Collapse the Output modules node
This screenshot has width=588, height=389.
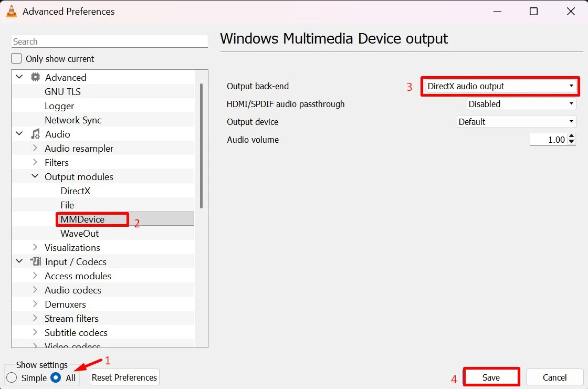(35, 176)
